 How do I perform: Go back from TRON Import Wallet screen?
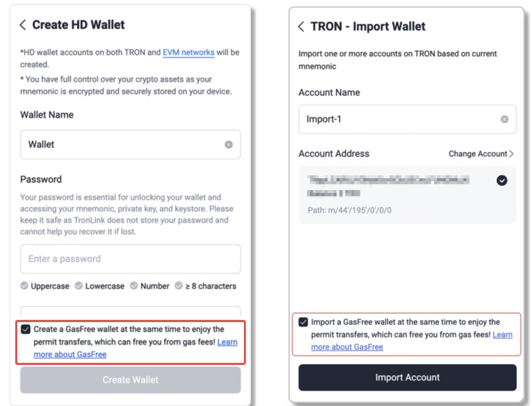click(301, 27)
